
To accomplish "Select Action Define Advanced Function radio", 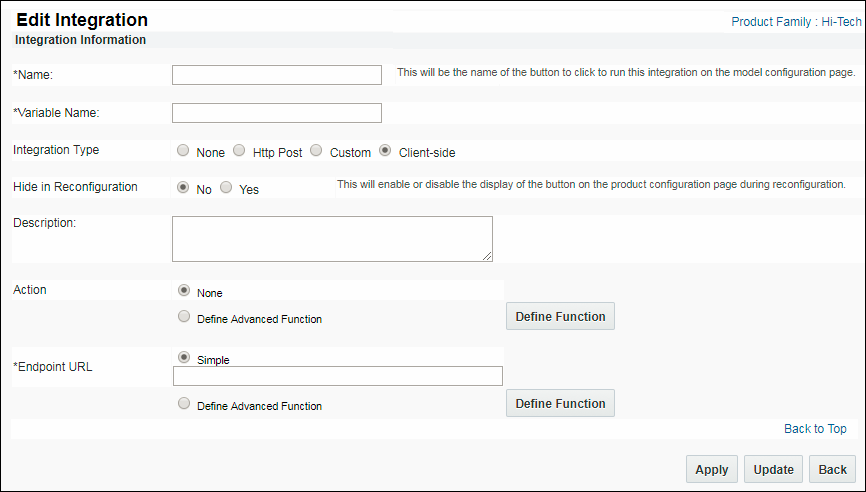I will tap(184, 316).
